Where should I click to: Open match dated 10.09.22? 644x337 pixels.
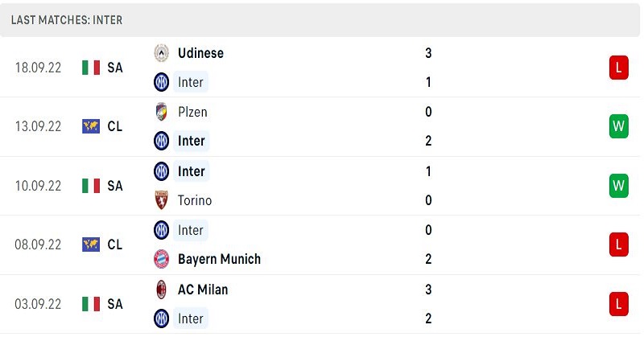coord(320,186)
